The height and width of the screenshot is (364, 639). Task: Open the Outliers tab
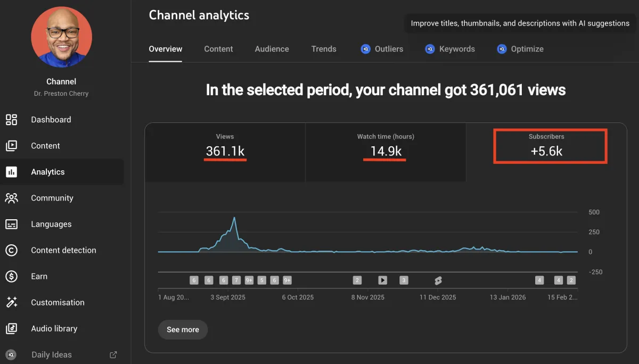point(382,49)
